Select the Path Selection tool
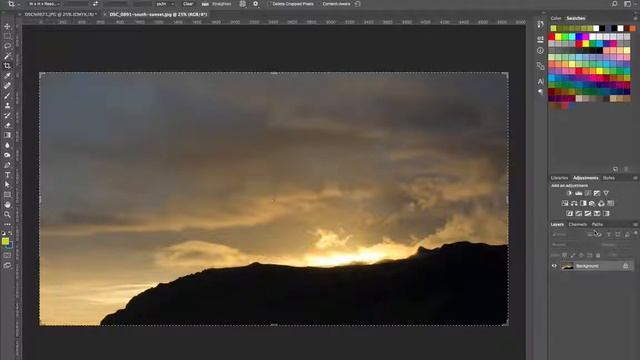Image resolution: width=640 pixels, height=360 pixels. (7, 184)
